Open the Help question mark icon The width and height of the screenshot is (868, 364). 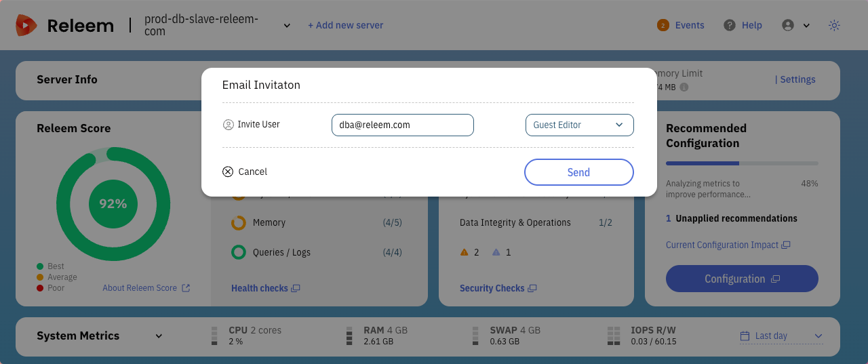coord(730,25)
